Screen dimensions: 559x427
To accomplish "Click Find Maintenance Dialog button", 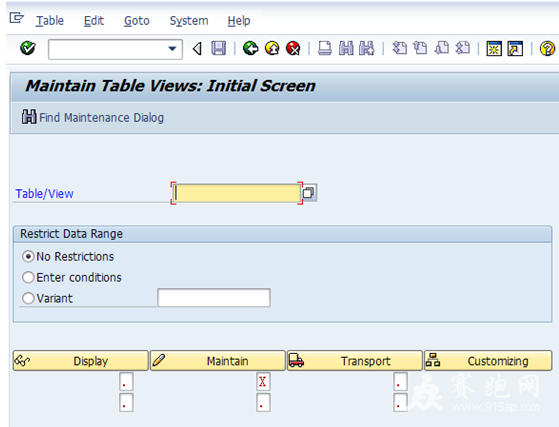I will [93, 117].
